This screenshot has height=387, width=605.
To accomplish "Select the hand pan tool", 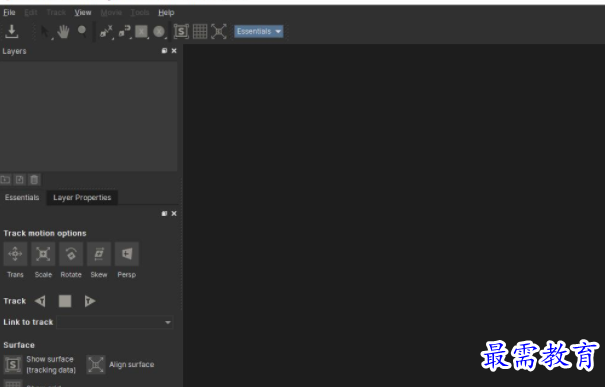I will click(63, 31).
